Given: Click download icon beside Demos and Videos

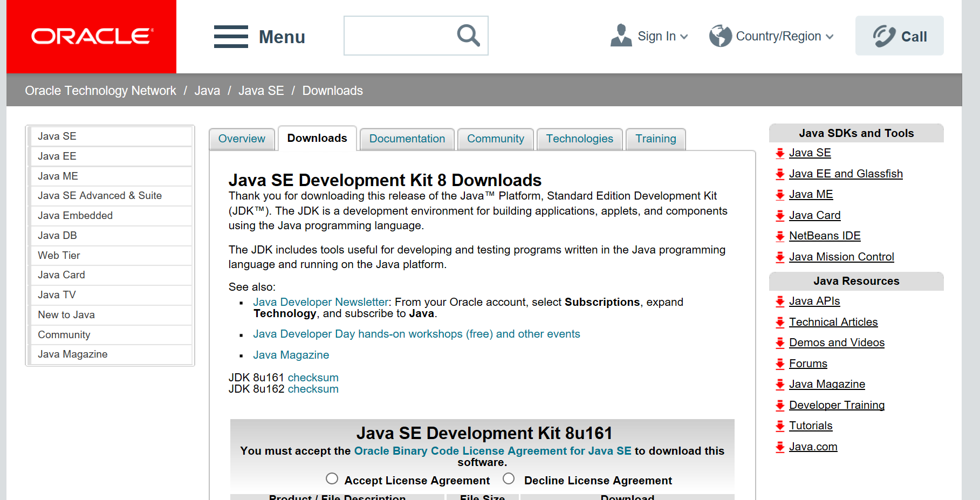Looking at the screenshot, I should point(780,343).
